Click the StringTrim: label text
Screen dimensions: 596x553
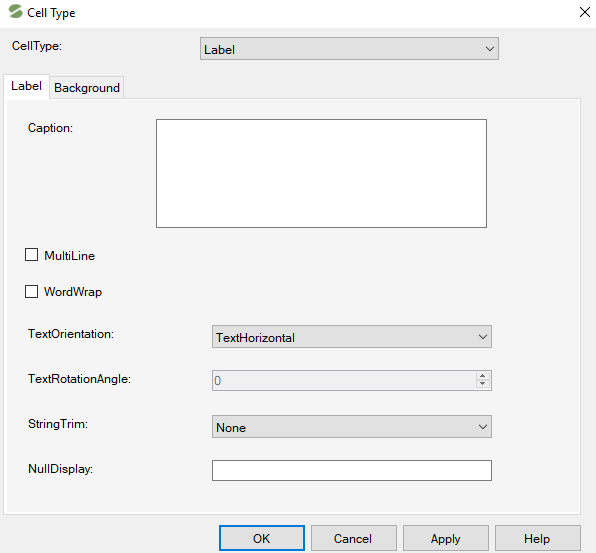(58, 424)
